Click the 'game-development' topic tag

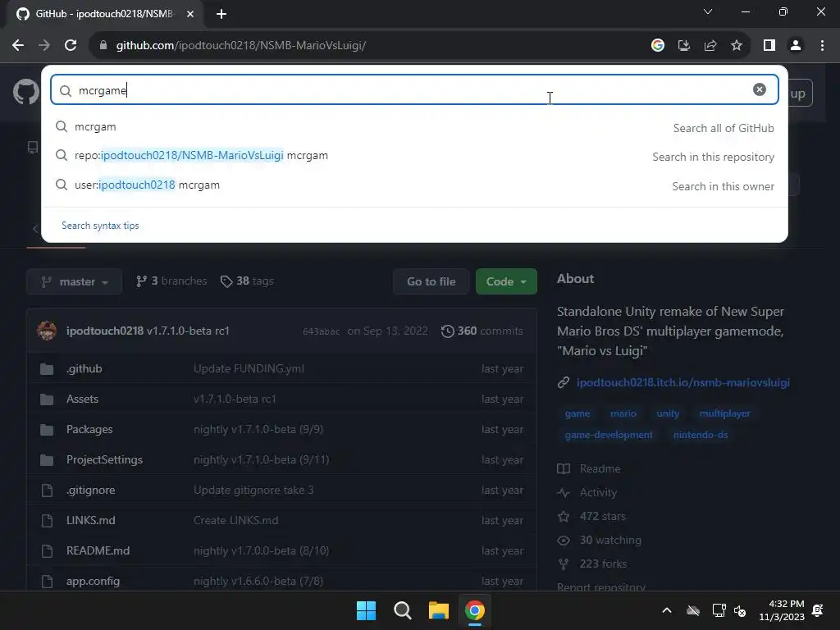609,435
